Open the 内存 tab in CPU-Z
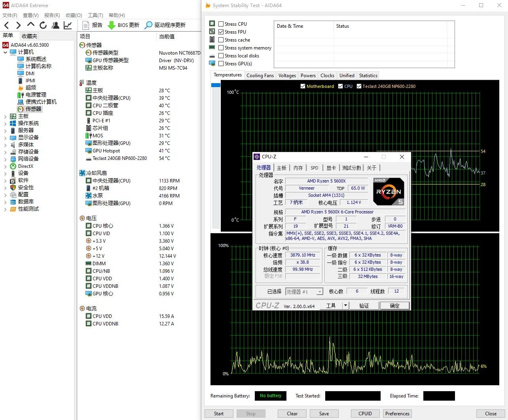This screenshot has height=420, width=508. click(298, 168)
